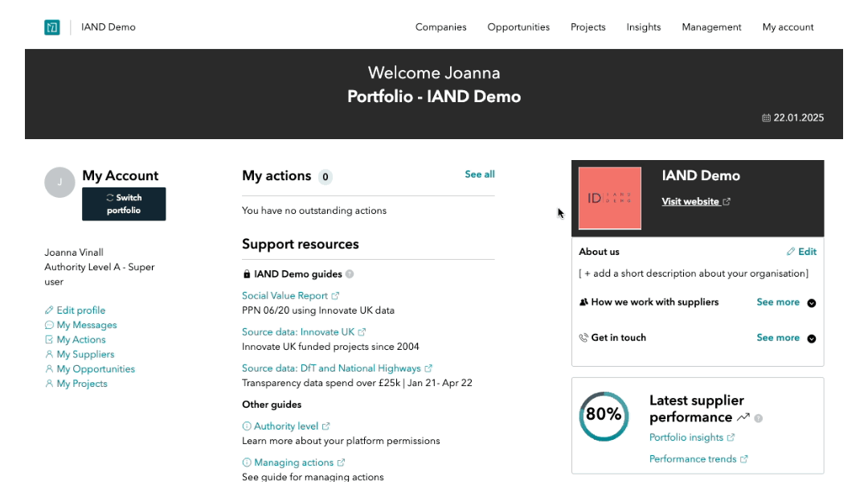Click the J avatar circle
Screen dimensions: 868x489
60,183
